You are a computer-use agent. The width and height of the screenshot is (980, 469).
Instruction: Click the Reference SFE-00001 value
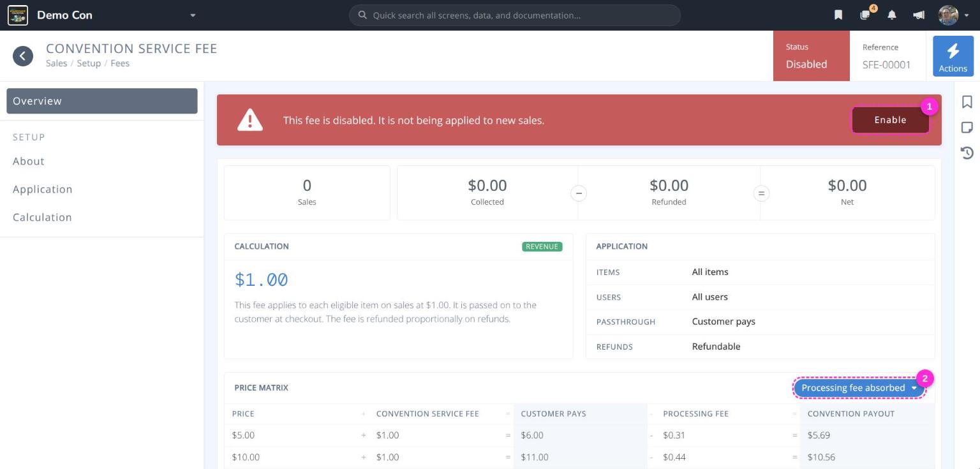click(886, 64)
